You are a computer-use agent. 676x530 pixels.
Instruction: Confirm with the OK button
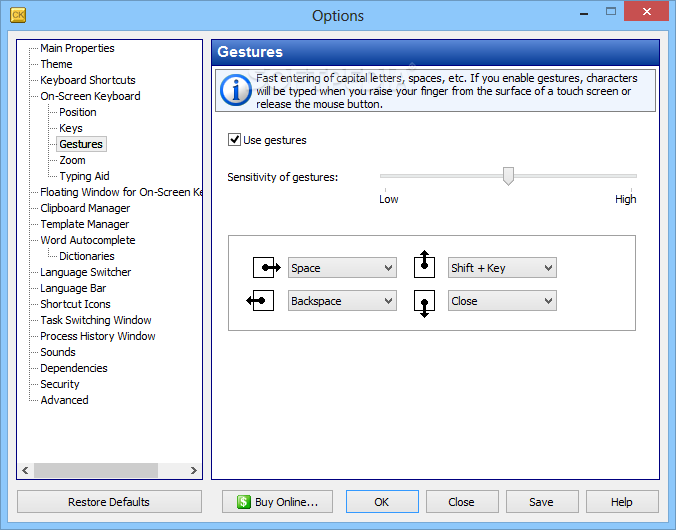pos(382,502)
